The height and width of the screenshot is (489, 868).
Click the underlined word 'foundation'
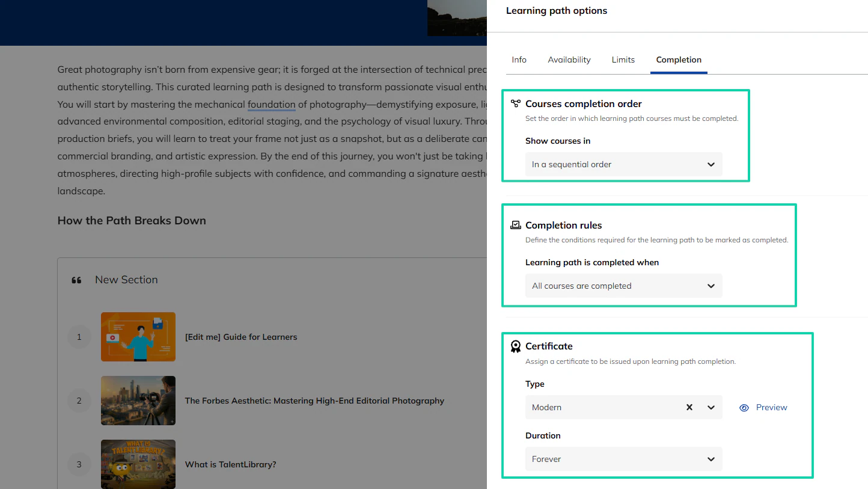272,104
